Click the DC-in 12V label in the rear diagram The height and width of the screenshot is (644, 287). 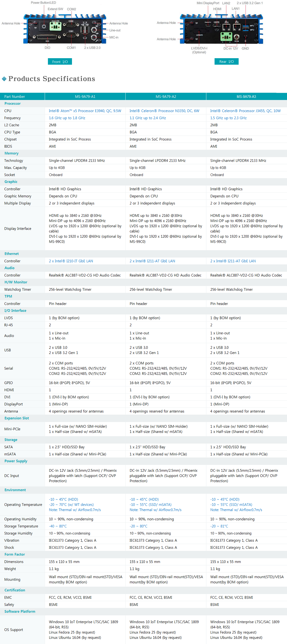pyautogui.click(x=231, y=48)
